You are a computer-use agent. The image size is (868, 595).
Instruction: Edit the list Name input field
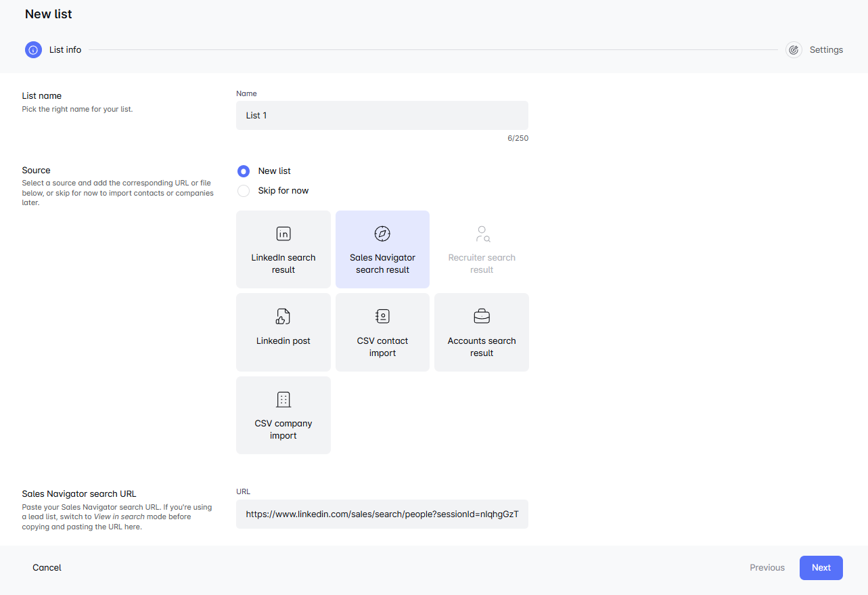coord(382,116)
